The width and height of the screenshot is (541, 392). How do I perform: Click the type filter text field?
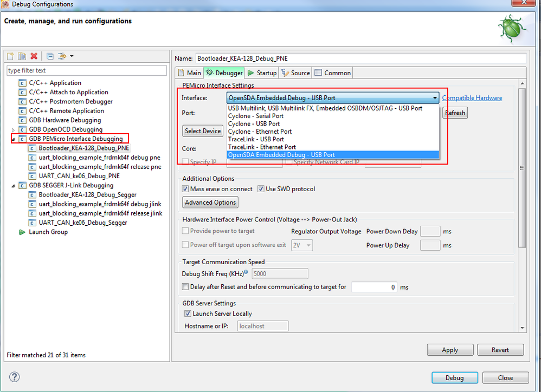click(87, 70)
